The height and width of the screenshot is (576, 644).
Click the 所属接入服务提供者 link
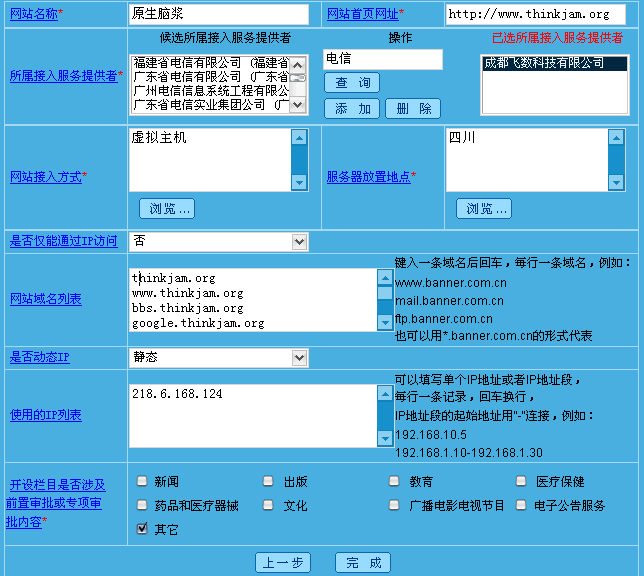pyautogui.click(x=63, y=76)
